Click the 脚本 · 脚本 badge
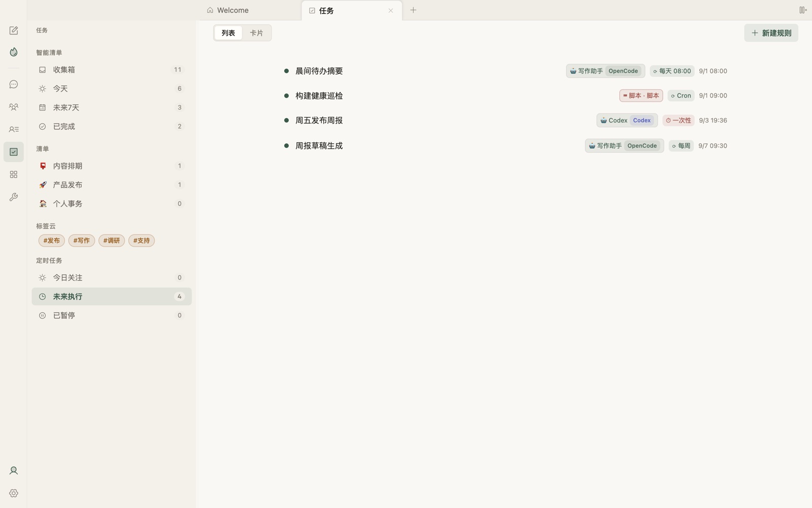 click(641, 96)
